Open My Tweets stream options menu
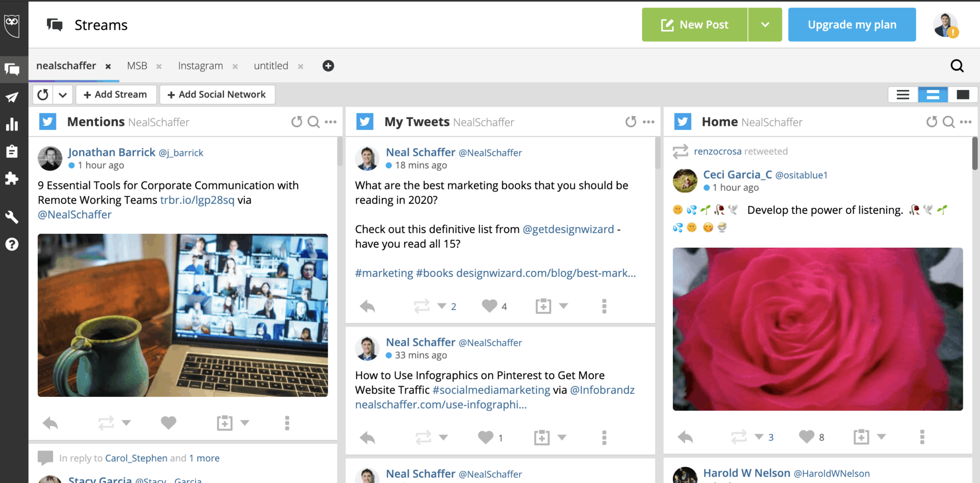Screen dimensions: 980x483 point(648,122)
